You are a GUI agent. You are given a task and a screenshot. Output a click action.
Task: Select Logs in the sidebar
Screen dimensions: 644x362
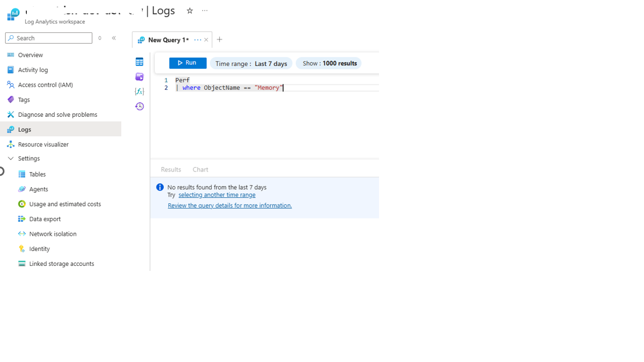click(61, 129)
